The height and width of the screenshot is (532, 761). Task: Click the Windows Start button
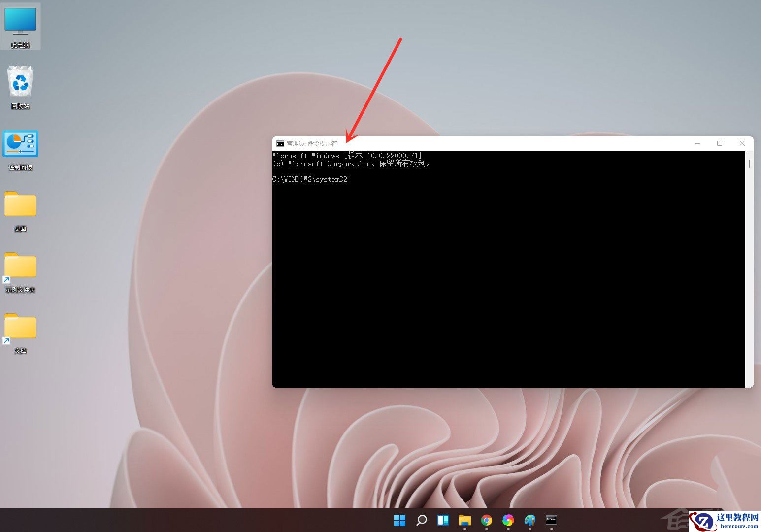coord(399,520)
